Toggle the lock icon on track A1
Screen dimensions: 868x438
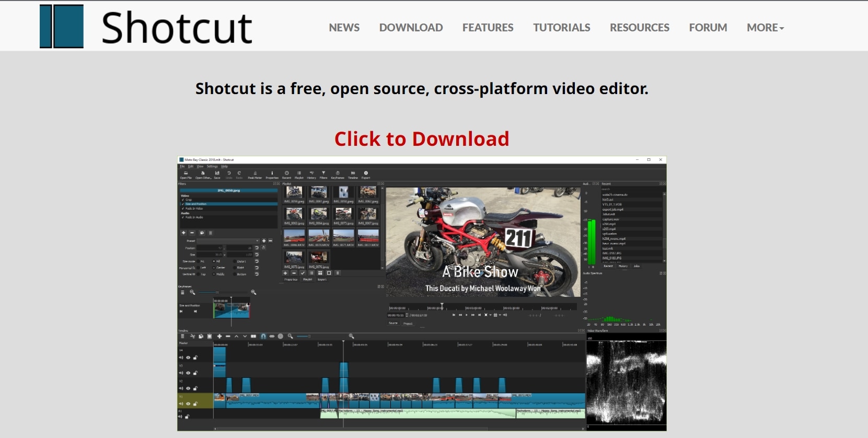[187, 417]
